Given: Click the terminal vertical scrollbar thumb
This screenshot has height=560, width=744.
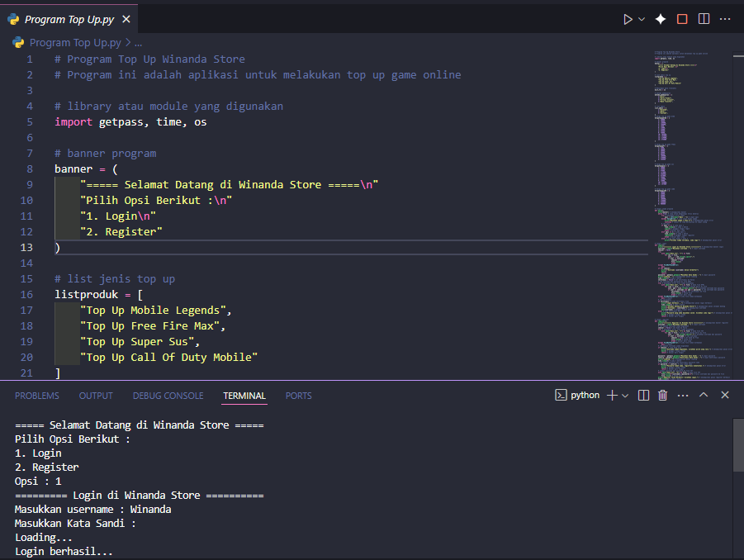Looking at the screenshot, I should pyautogui.click(x=738, y=445).
